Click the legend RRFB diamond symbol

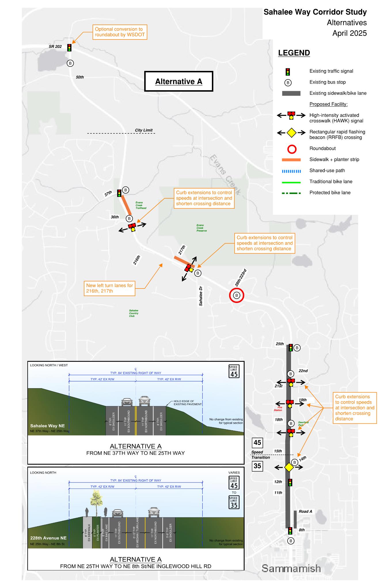pyautogui.click(x=291, y=133)
